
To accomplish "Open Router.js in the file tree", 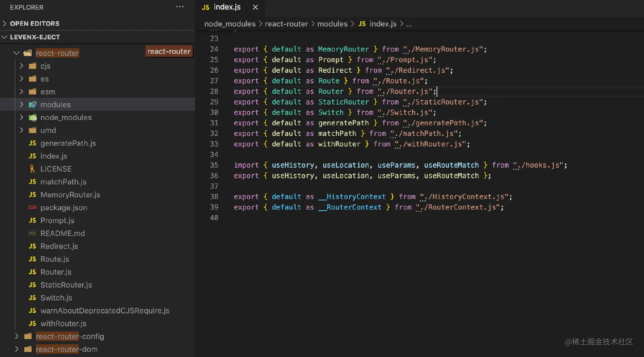I will click(x=56, y=272).
